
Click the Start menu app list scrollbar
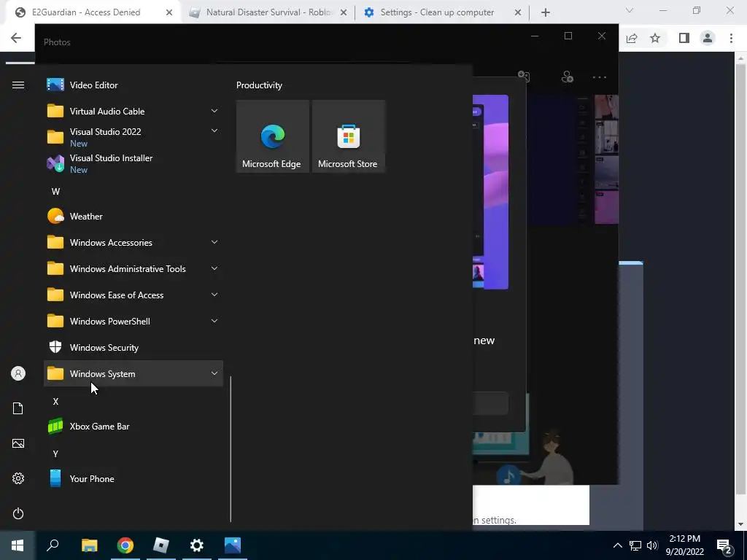[231, 449]
